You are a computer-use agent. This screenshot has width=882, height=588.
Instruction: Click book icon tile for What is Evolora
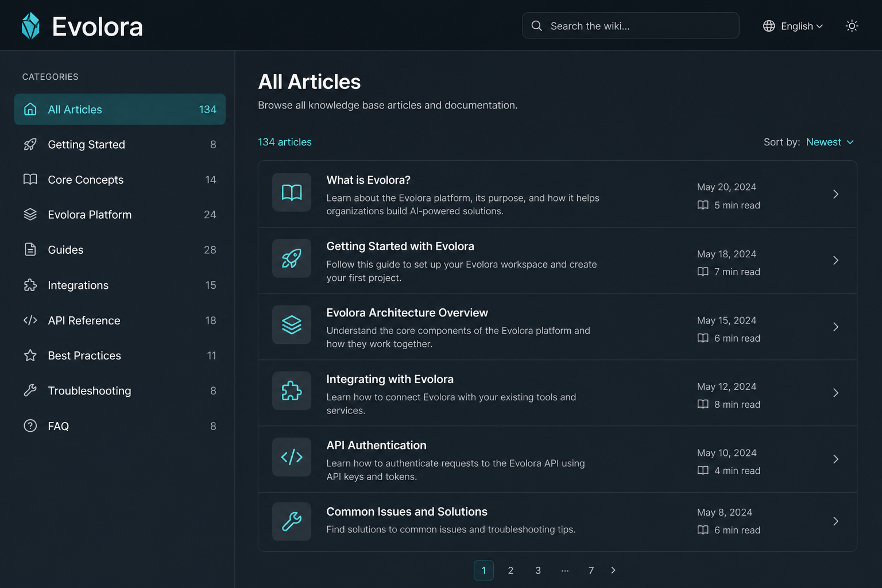(292, 192)
